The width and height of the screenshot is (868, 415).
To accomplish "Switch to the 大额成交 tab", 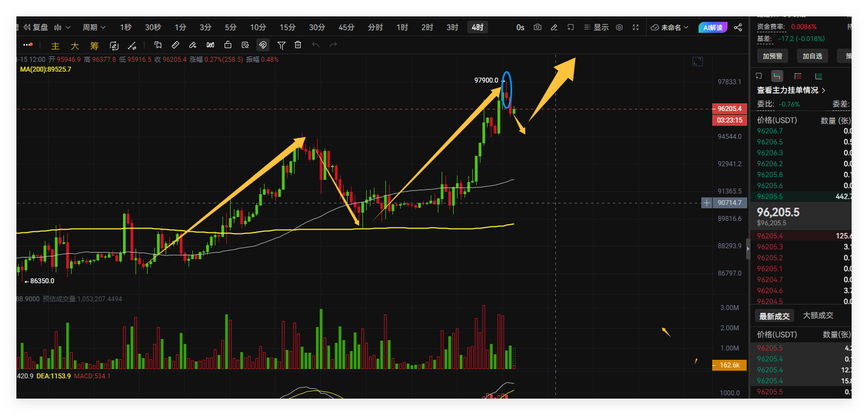I will pos(818,315).
